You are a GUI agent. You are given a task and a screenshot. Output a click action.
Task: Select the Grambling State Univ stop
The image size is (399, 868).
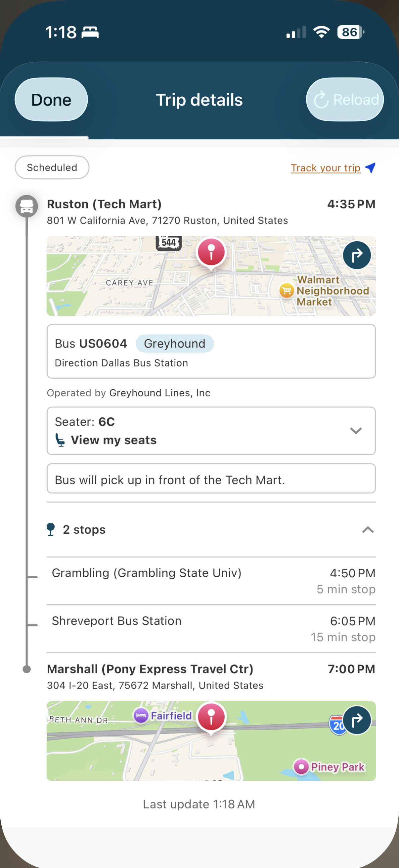(211, 581)
